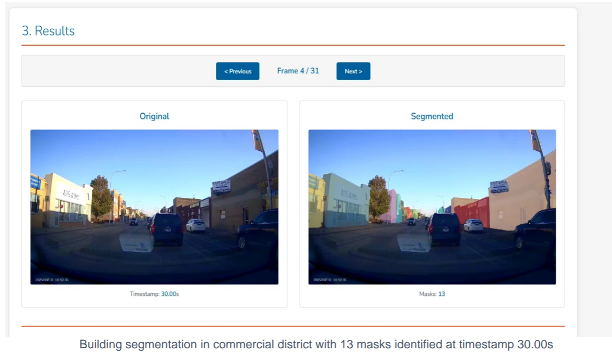Screen dimensions: 612x364
Task: Click the FOR SALE sign in the original frame
Action: point(222,186)
